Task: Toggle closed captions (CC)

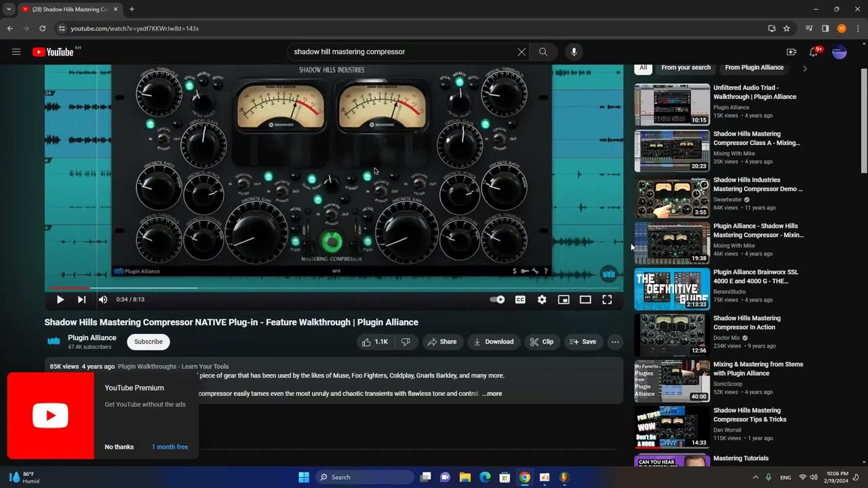Action: (520, 300)
